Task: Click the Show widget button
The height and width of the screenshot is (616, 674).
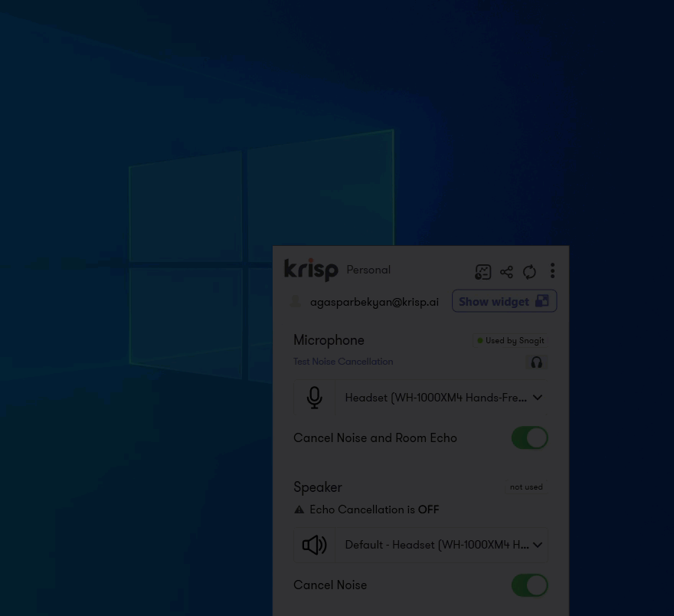Action: pyautogui.click(x=504, y=301)
